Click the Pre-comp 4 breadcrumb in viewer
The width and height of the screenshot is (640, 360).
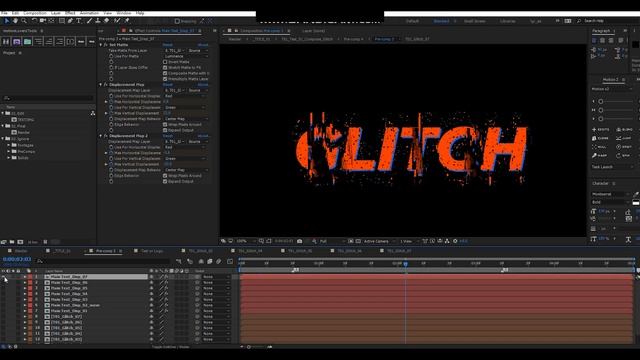coord(353,39)
